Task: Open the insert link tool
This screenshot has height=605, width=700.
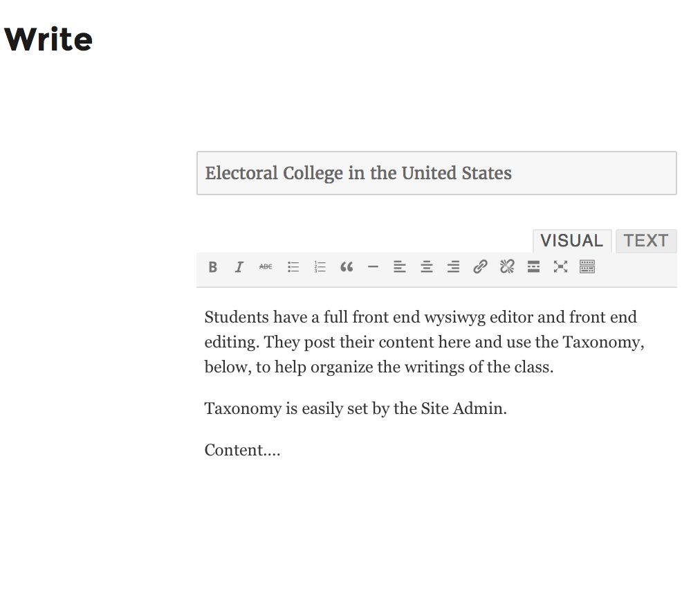Action: click(x=480, y=267)
